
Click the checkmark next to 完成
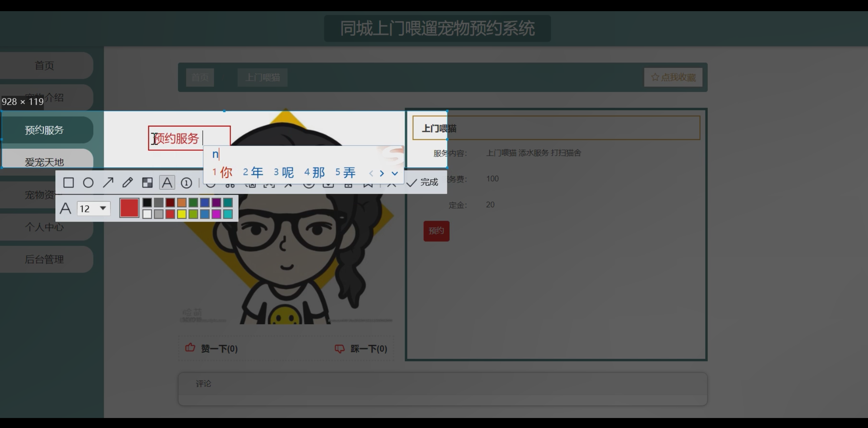[x=412, y=183]
